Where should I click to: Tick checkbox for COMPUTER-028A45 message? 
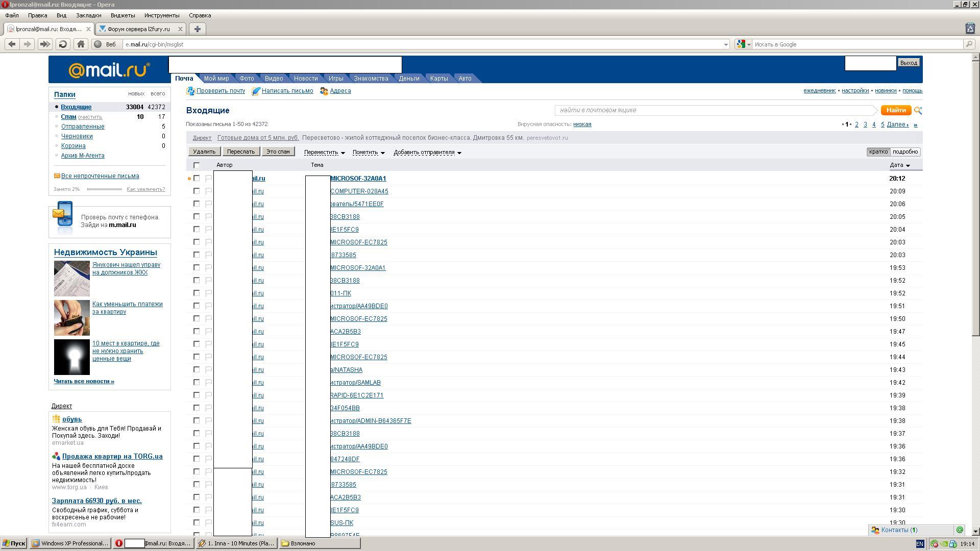point(197,191)
